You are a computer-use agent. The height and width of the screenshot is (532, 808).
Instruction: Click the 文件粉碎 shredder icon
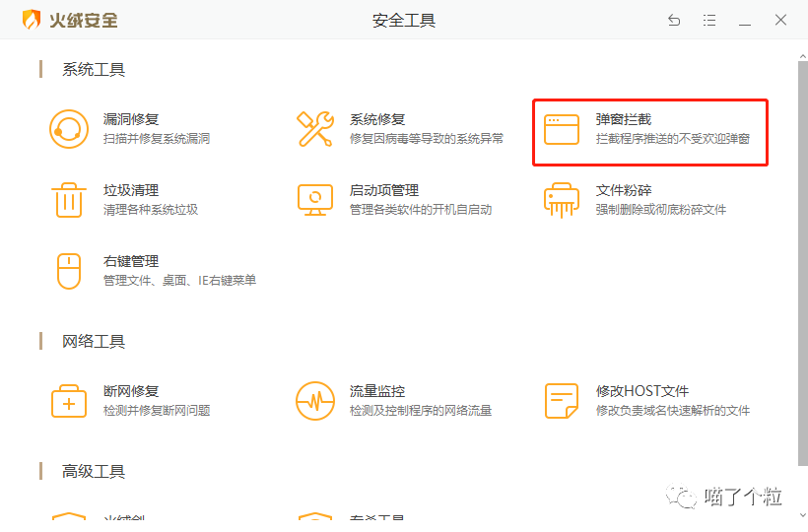coord(562,200)
